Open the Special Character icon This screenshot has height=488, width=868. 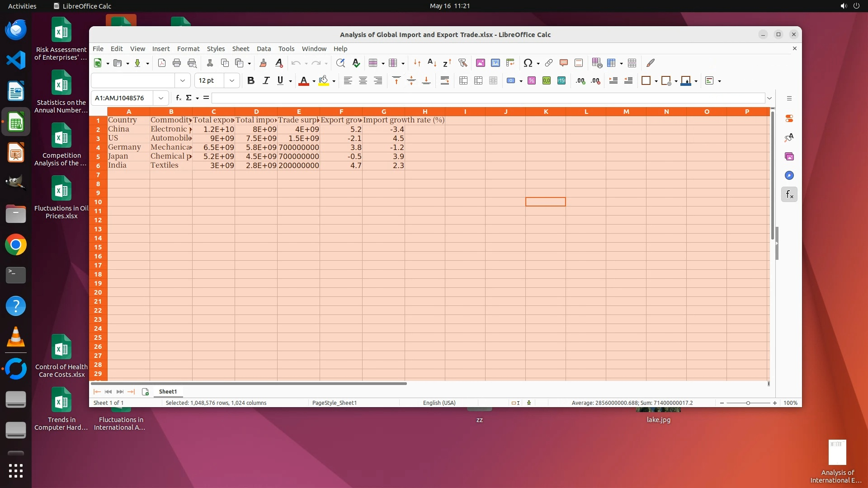528,63
